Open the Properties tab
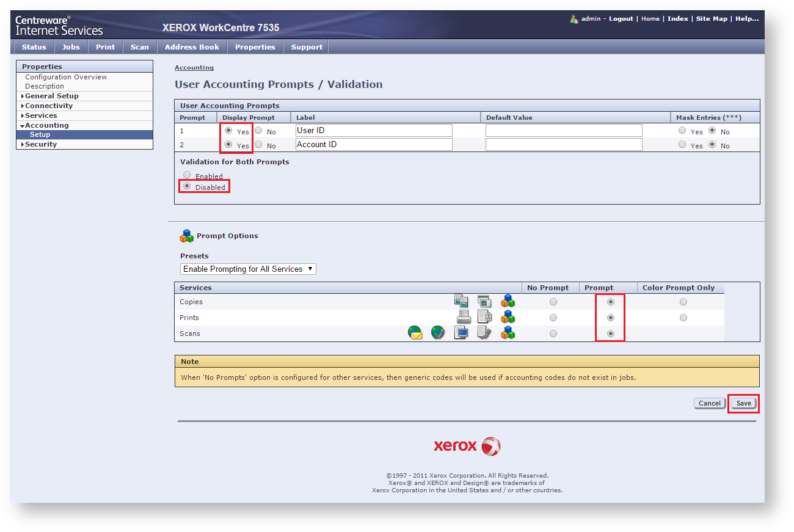794x532 pixels. (255, 47)
